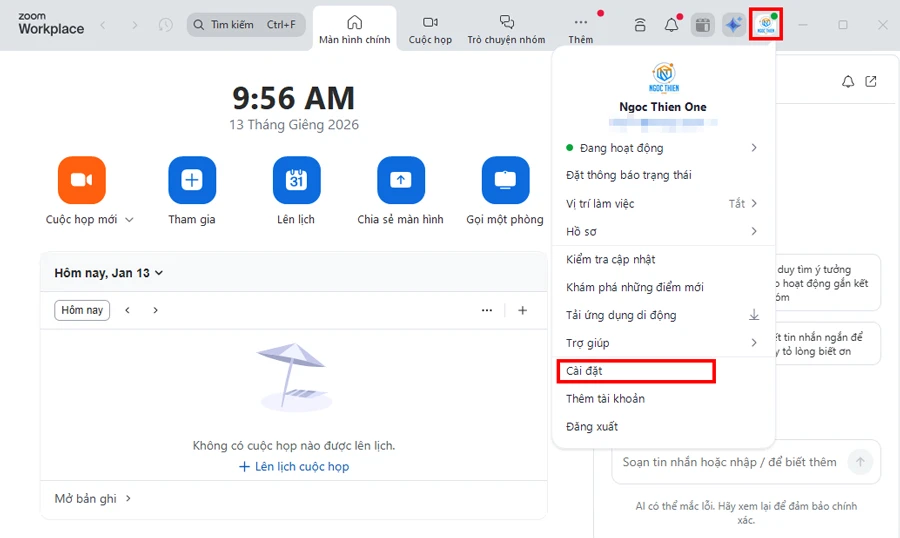Go back with the left arrow beside Workplace

coord(103,25)
